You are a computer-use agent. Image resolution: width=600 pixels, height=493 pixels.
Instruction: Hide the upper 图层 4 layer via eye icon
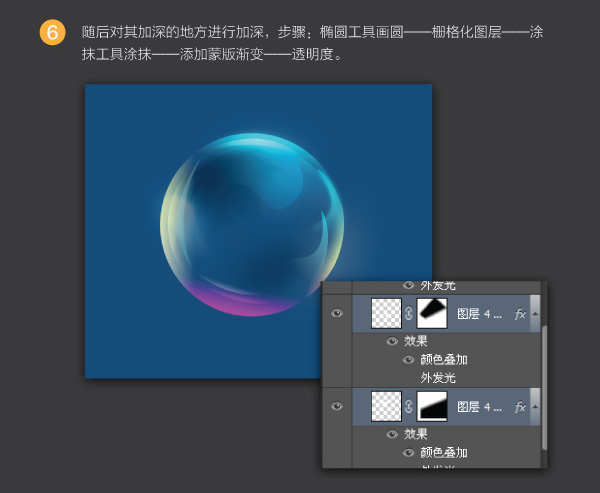pyautogui.click(x=337, y=313)
